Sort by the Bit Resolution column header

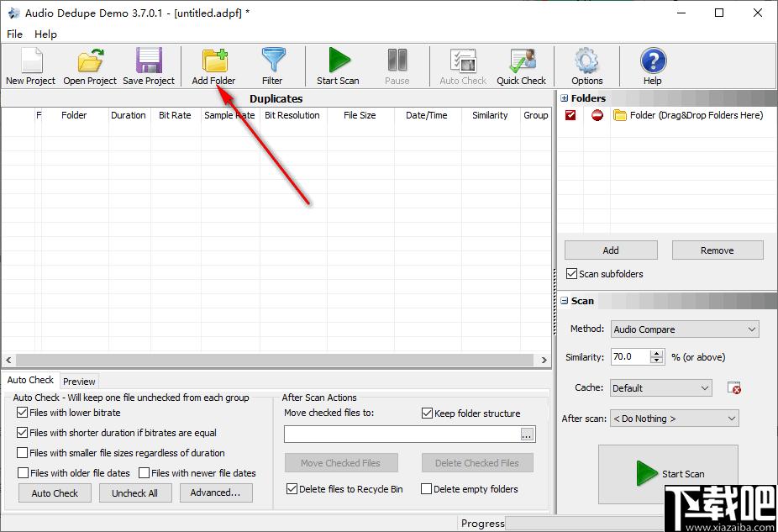(292, 115)
